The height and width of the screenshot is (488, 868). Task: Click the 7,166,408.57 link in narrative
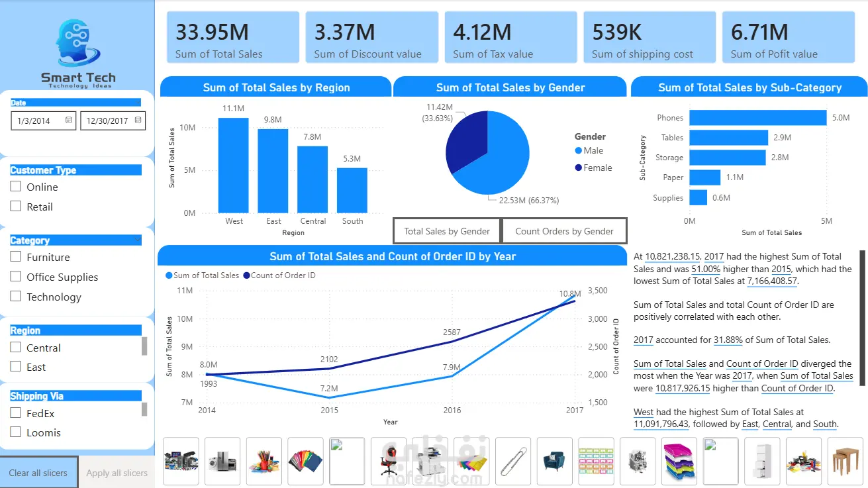(x=773, y=281)
